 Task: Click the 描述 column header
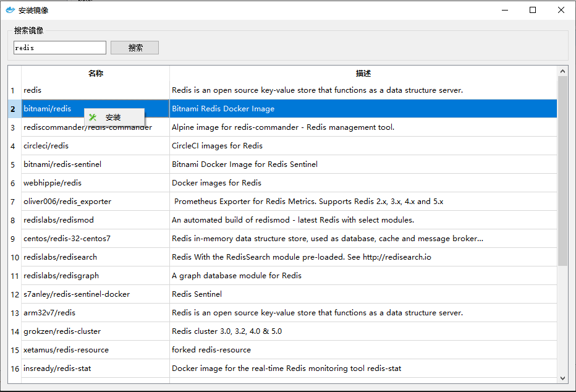coord(363,73)
